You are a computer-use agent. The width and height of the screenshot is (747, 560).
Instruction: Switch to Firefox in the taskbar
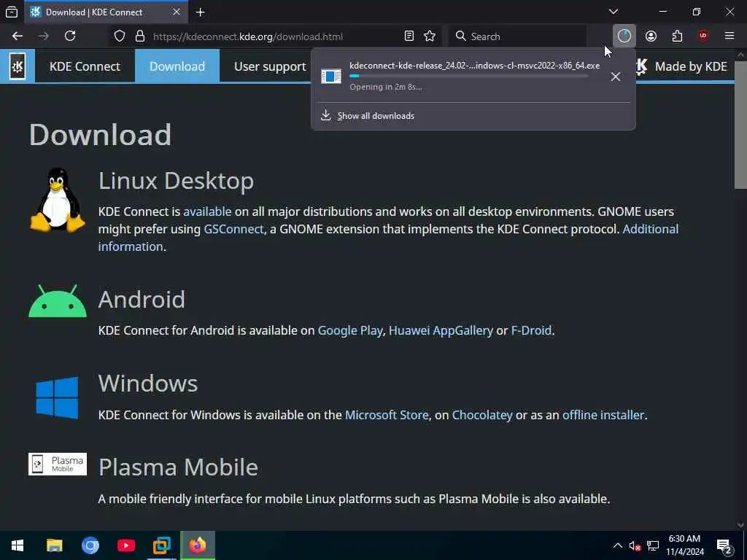(x=197, y=545)
